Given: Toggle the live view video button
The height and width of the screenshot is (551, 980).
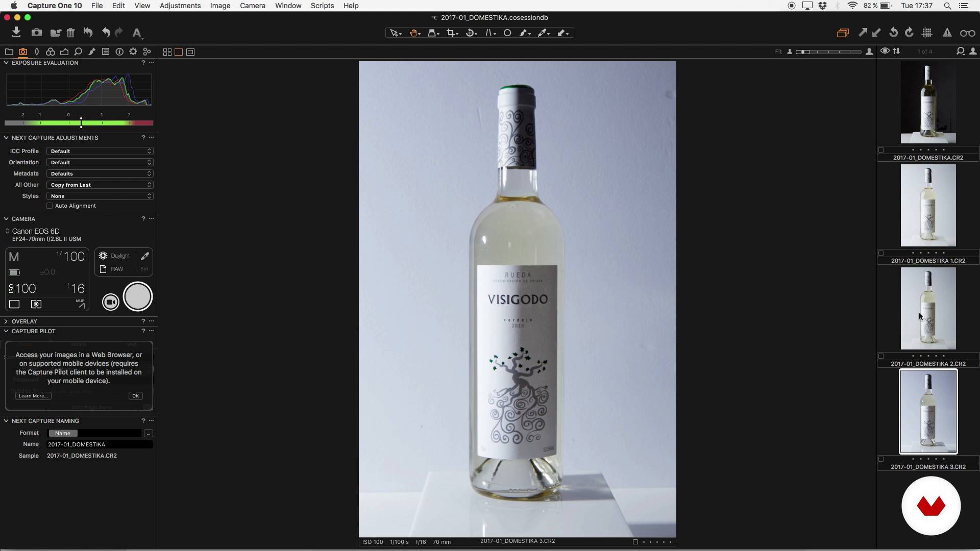Looking at the screenshot, I should click(x=110, y=302).
